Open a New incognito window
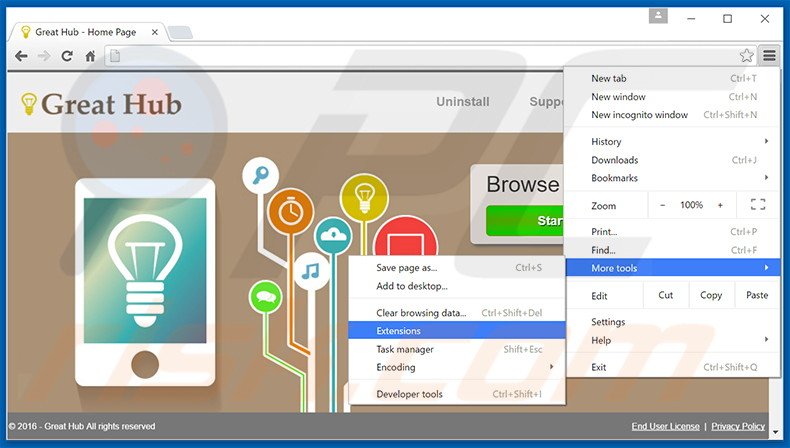 pos(673,114)
